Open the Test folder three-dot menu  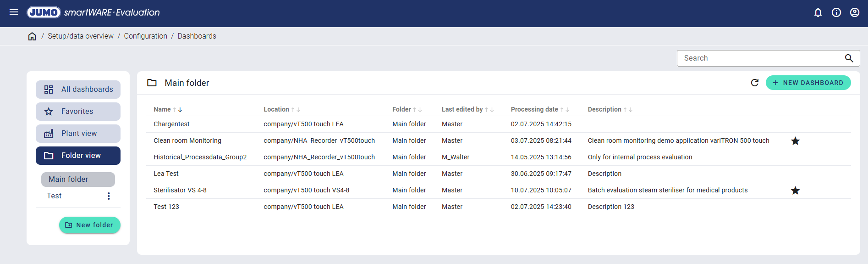click(x=109, y=196)
